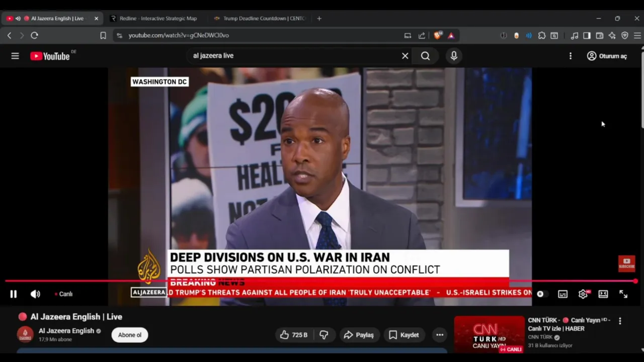This screenshot has height=362, width=644.
Task: Open media control music note icon
Action: (574, 35)
